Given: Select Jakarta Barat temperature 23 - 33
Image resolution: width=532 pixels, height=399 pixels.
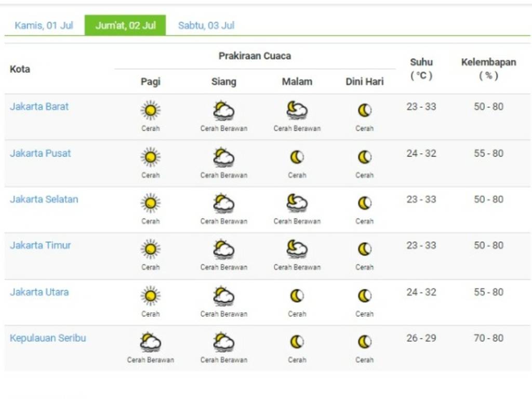Looking at the screenshot, I should pyautogui.click(x=421, y=107).
